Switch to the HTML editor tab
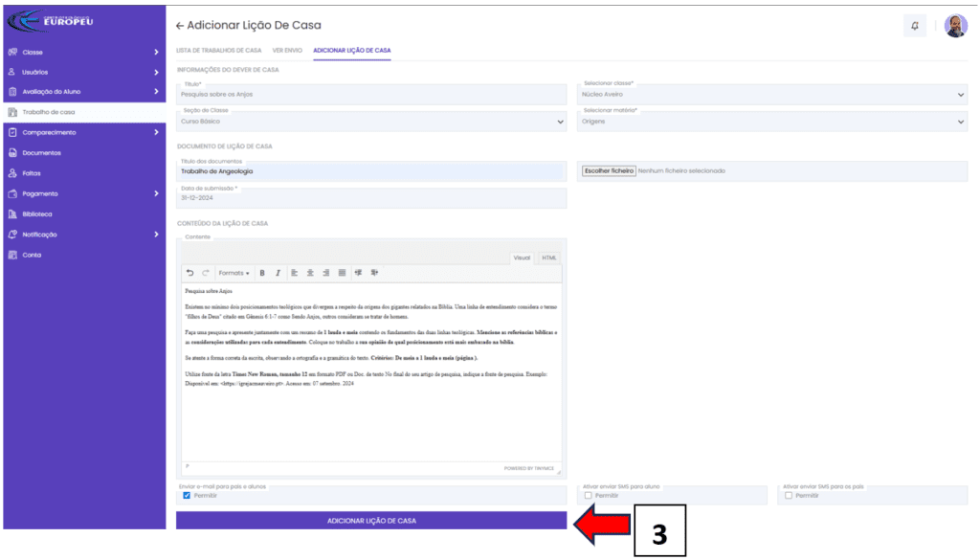This screenshot has height=560, width=980. 549,258
